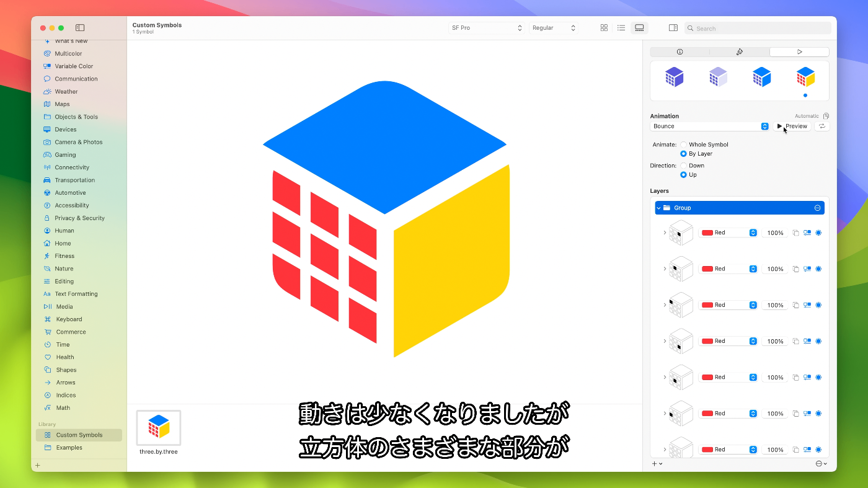Open layers panel more-actions menu
This screenshot has width=868, height=488.
821,464
